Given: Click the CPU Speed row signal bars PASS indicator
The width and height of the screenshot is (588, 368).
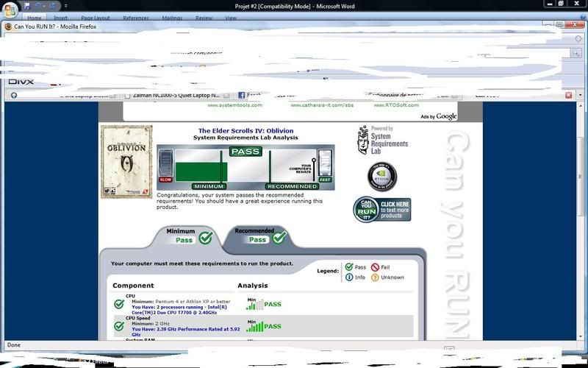Looking at the screenshot, I should (264, 326).
